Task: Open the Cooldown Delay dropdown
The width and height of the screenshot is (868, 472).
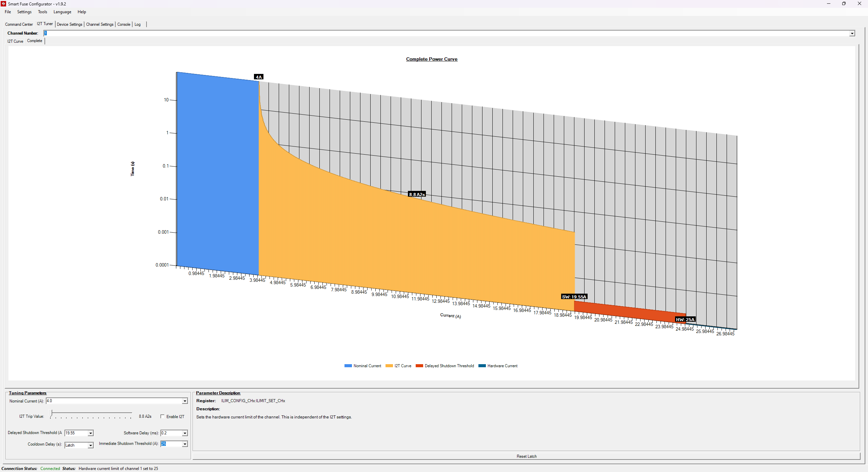Action: click(x=91, y=445)
